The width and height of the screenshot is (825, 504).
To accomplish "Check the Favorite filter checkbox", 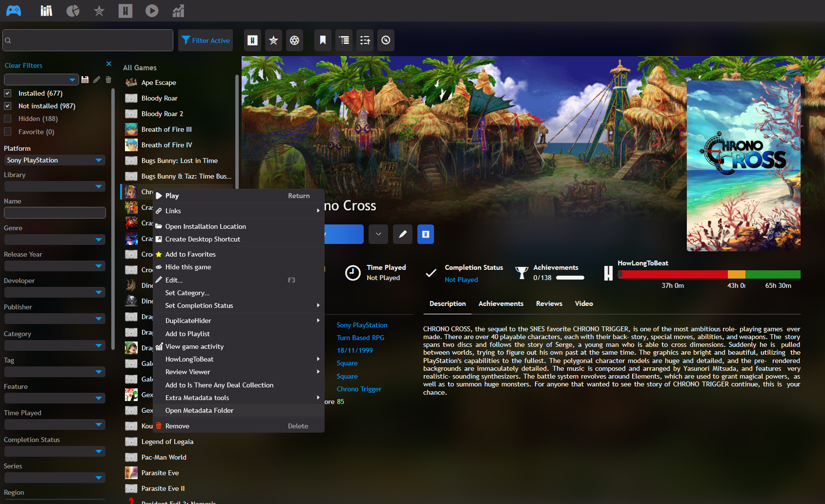I will 8,131.
